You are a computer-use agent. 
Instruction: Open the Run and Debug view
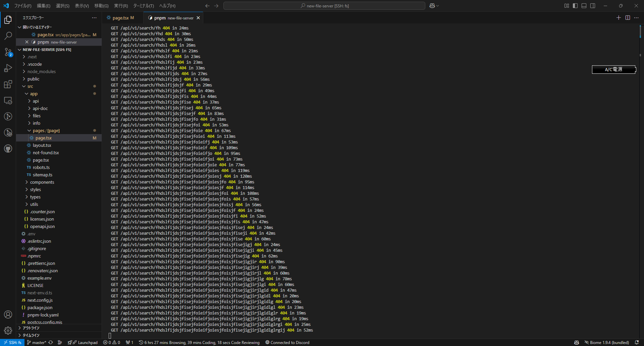8,68
